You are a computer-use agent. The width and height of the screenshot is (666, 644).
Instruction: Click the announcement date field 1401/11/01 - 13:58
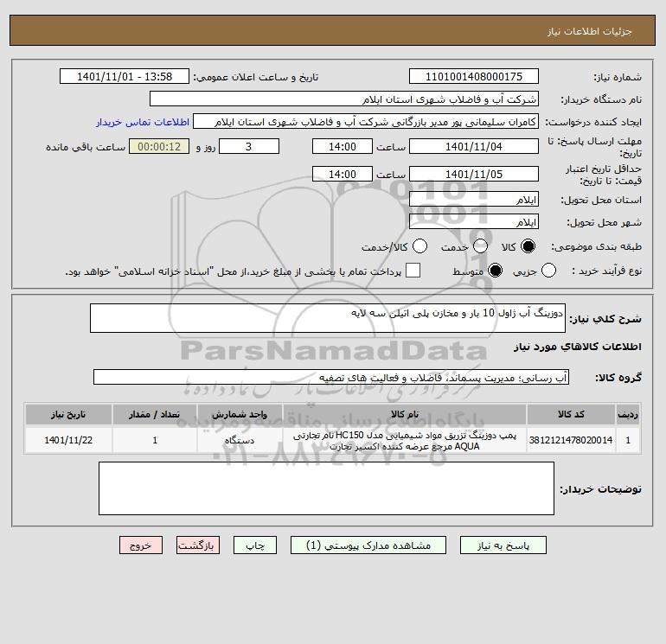point(125,76)
